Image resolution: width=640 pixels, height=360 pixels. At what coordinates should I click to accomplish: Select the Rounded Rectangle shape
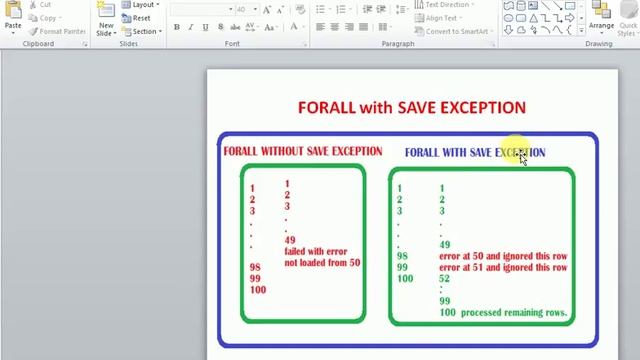coord(521,18)
